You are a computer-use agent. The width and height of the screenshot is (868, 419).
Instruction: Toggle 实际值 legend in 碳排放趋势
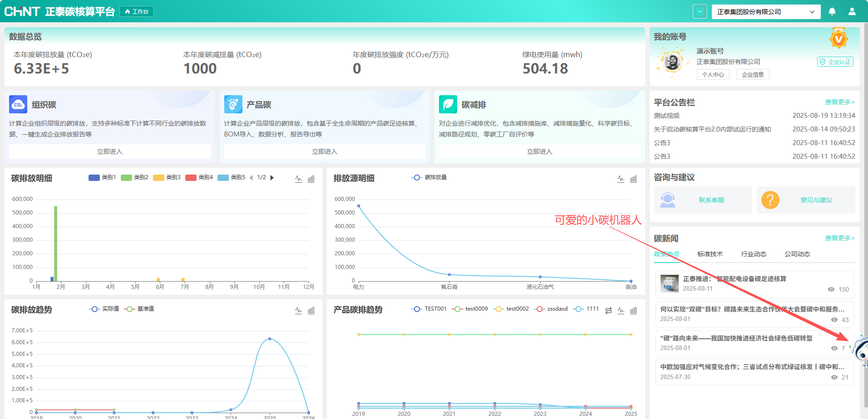(104, 309)
